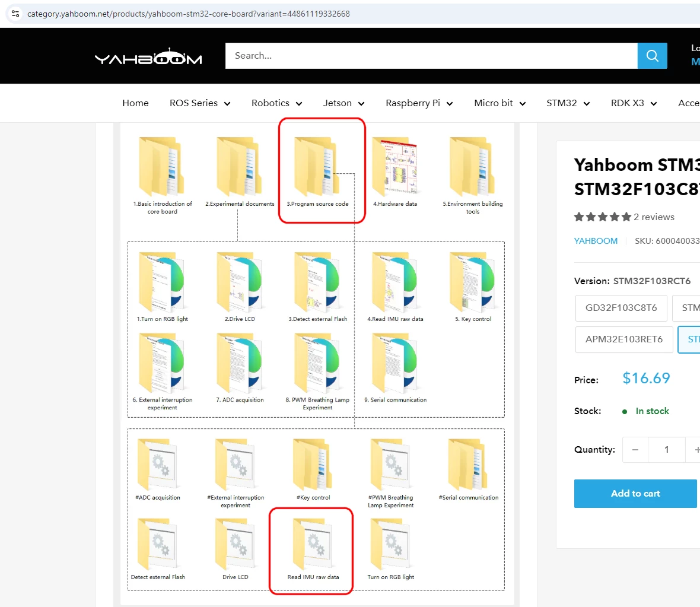The image size is (700, 607).
Task: Click the Yahboom logo
Action: pos(148,57)
